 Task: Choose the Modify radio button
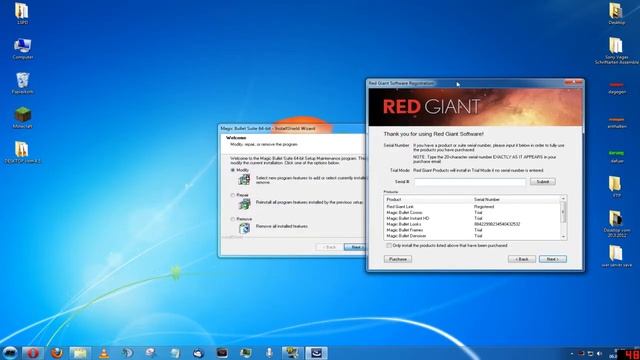point(233,170)
